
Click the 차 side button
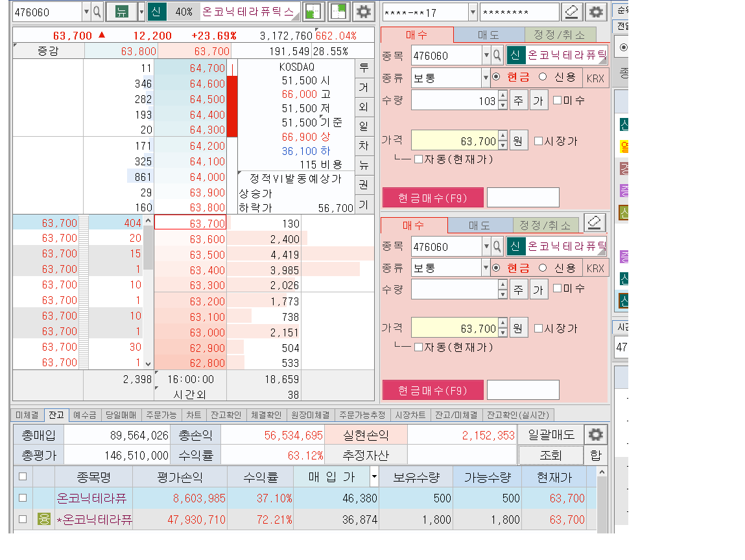click(364, 146)
